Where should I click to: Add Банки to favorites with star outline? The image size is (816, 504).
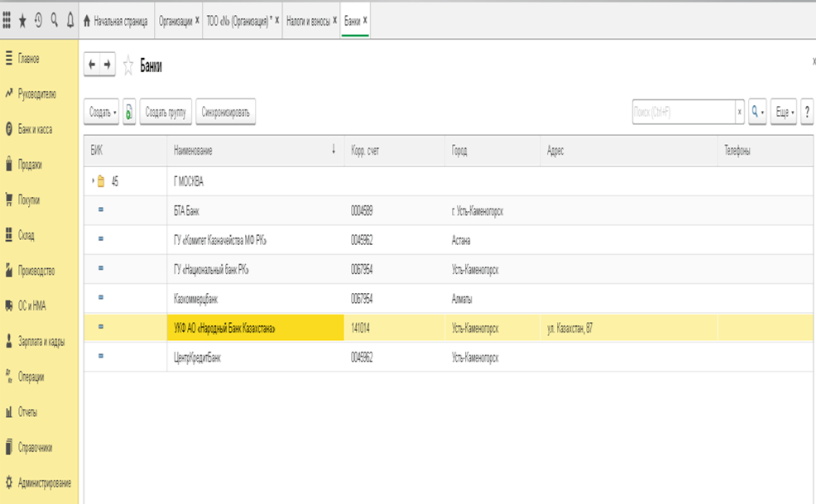128,66
